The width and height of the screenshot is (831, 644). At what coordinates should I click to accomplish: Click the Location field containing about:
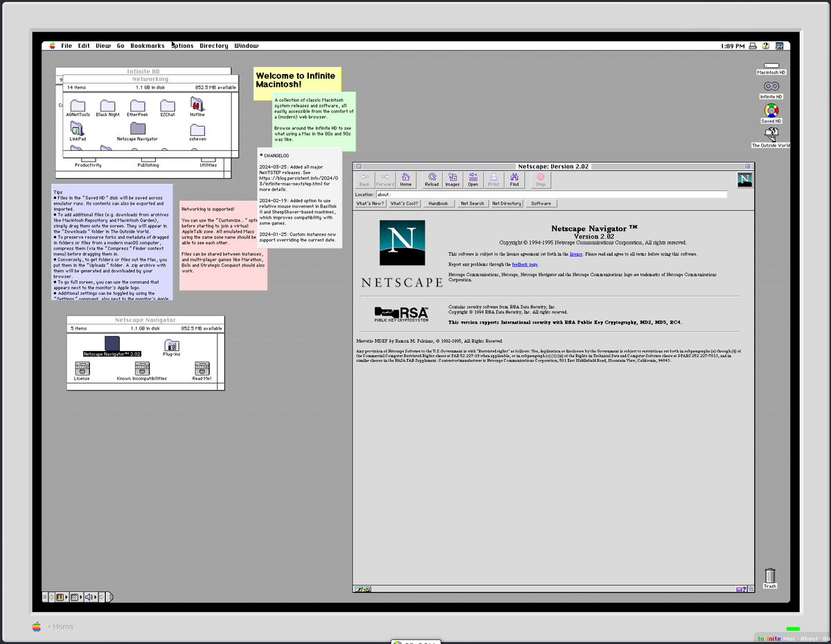[x=551, y=195]
